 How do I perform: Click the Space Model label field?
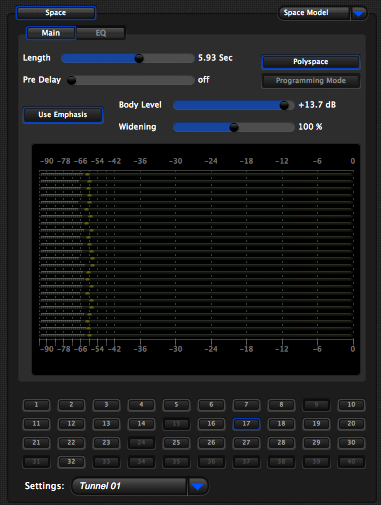click(314, 13)
